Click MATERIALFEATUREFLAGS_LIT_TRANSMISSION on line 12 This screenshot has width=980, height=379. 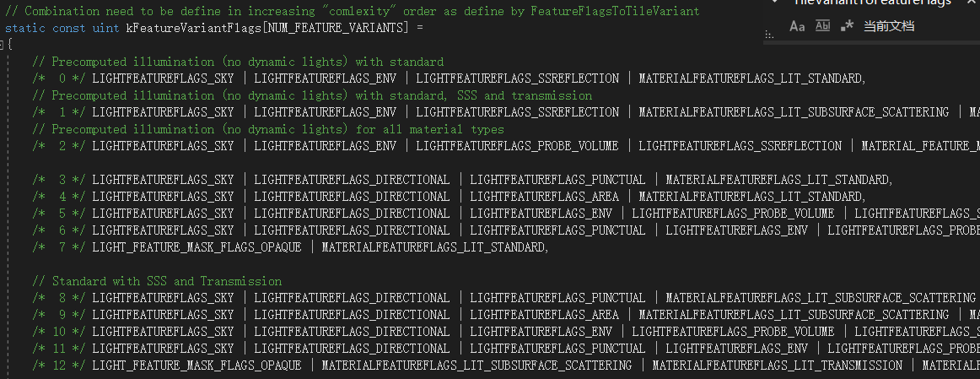pyautogui.click(x=778, y=365)
